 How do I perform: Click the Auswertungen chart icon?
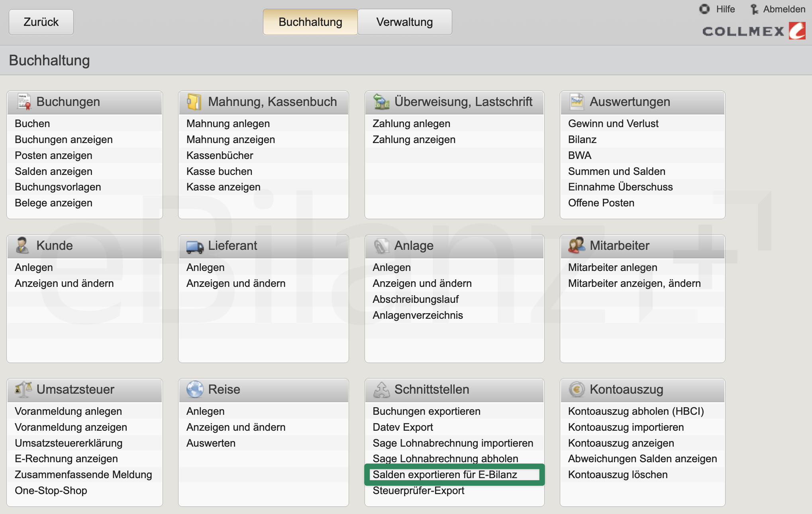pos(577,102)
